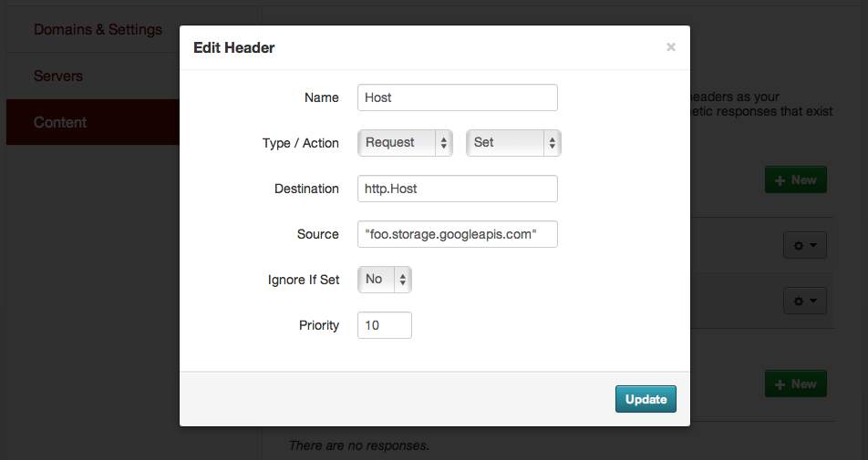
Task: Click the Destination field with http.Host
Action: 458,189
